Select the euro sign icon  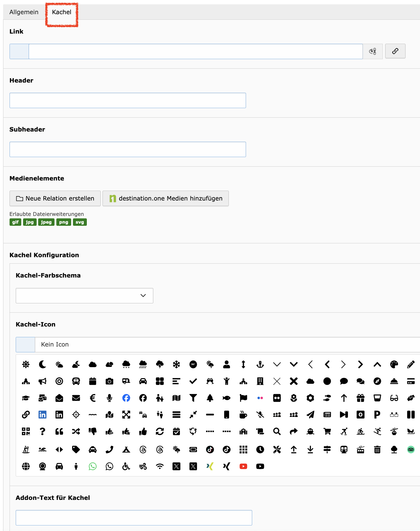coord(93,398)
